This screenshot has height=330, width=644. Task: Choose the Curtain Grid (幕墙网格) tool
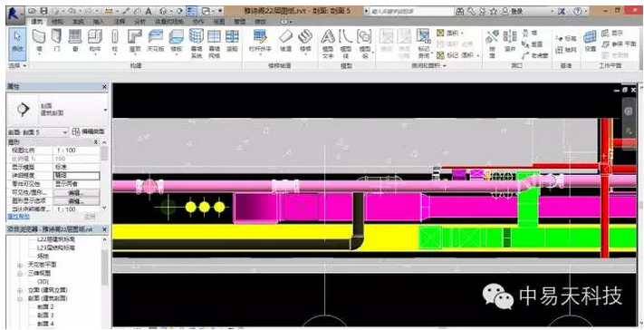tap(214, 44)
